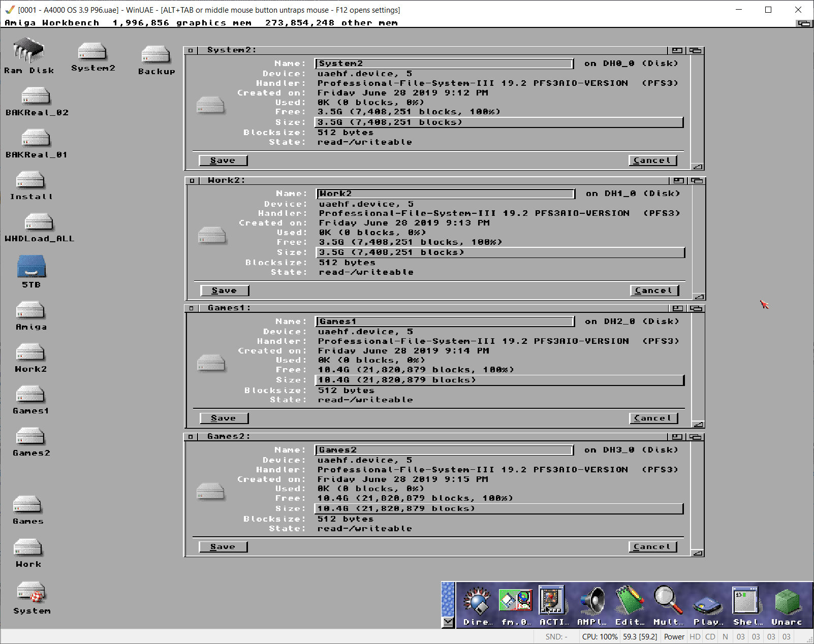The image size is (814, 644).
Task: Click the System2 Size value box
Action: (499, 122)
